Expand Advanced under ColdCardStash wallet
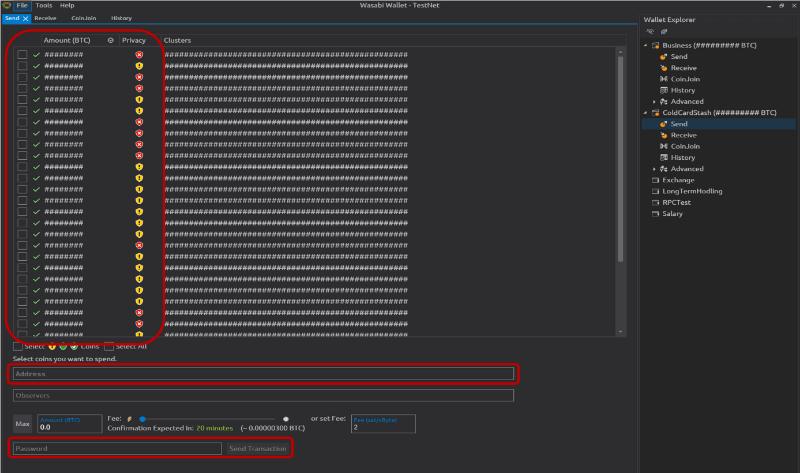 (654, 169)
